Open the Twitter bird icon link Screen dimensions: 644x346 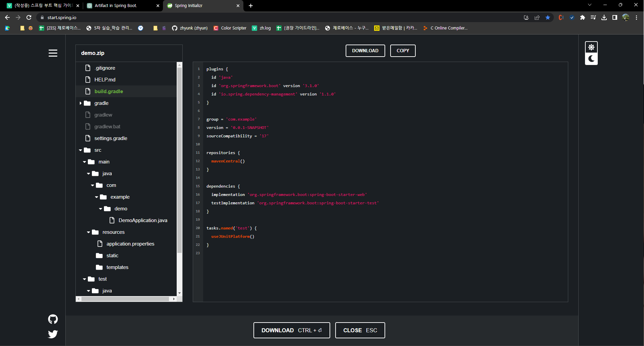click(53, 334)
